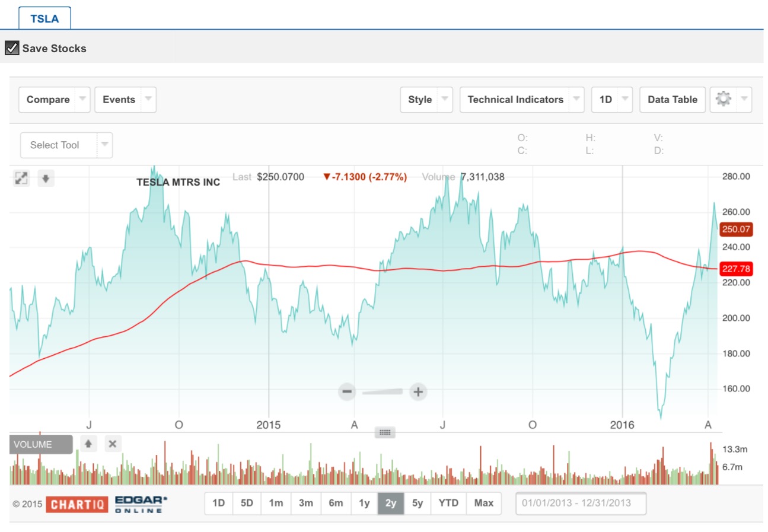The width and height of the screenshot is (768, 532).
Task: Open the Compare dropdown
Action: click(54, 100)
